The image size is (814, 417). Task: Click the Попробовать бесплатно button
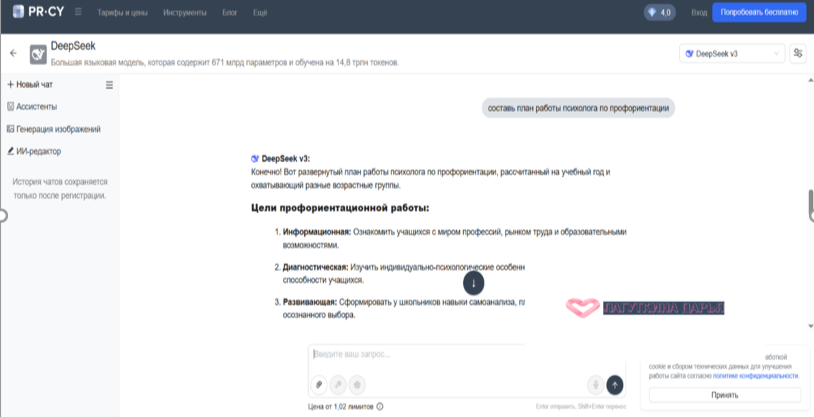point(758,12)
